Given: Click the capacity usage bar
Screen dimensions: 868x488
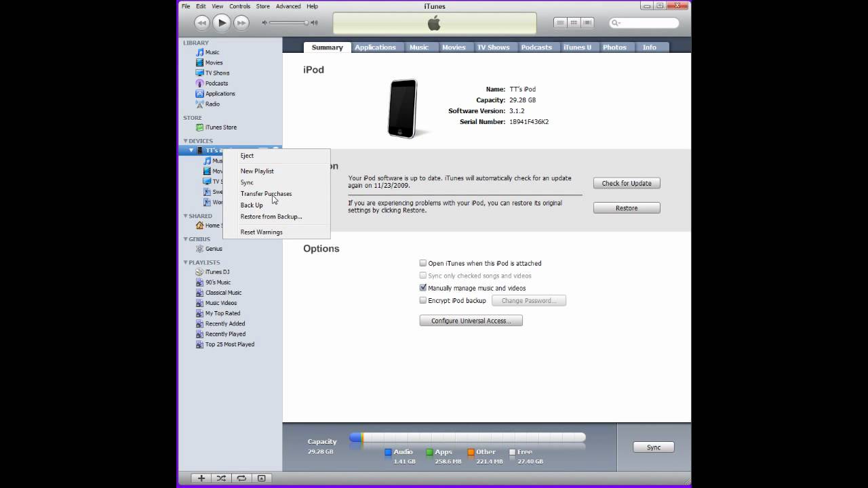Looking at the screenshot, I should 467,439.
